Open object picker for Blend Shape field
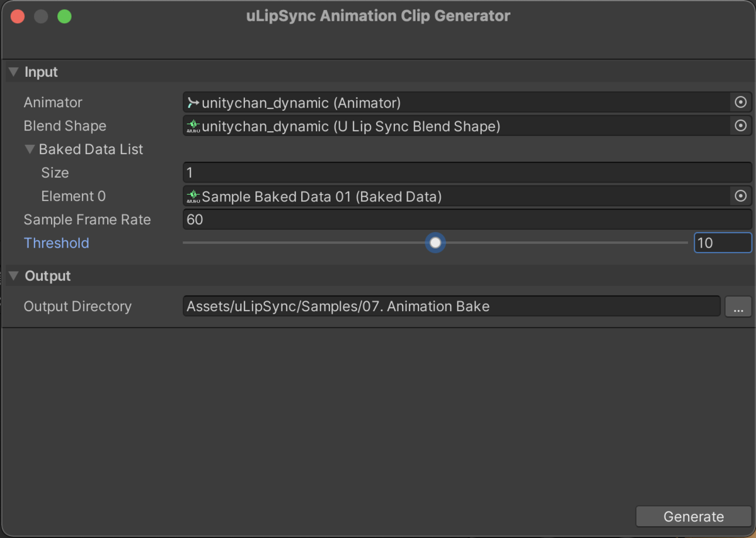 click(741, 126)
